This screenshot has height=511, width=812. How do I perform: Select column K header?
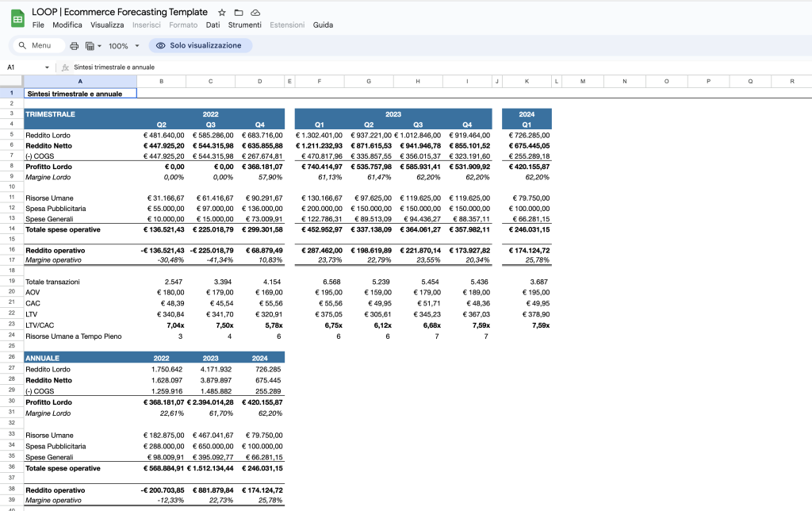[527, 82]
